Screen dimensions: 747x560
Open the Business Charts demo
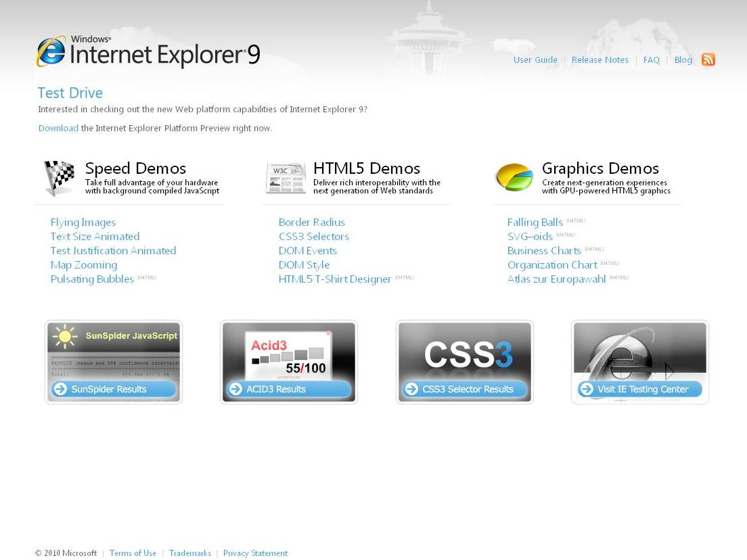(544, 251)
